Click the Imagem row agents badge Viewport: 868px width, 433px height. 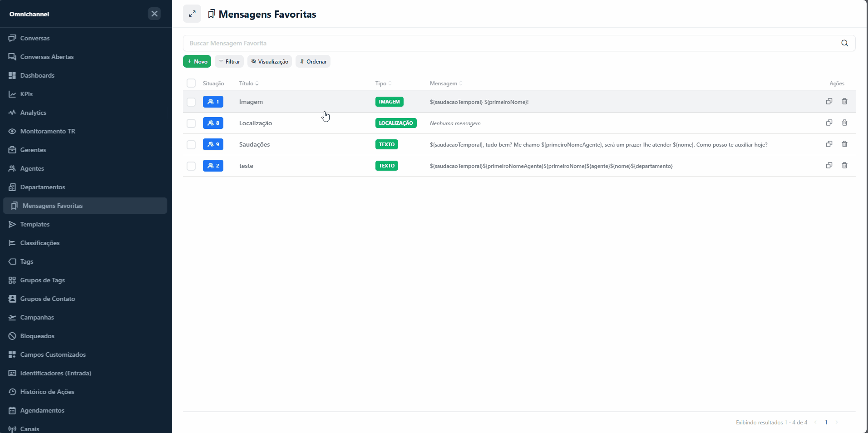coord(213,102)
